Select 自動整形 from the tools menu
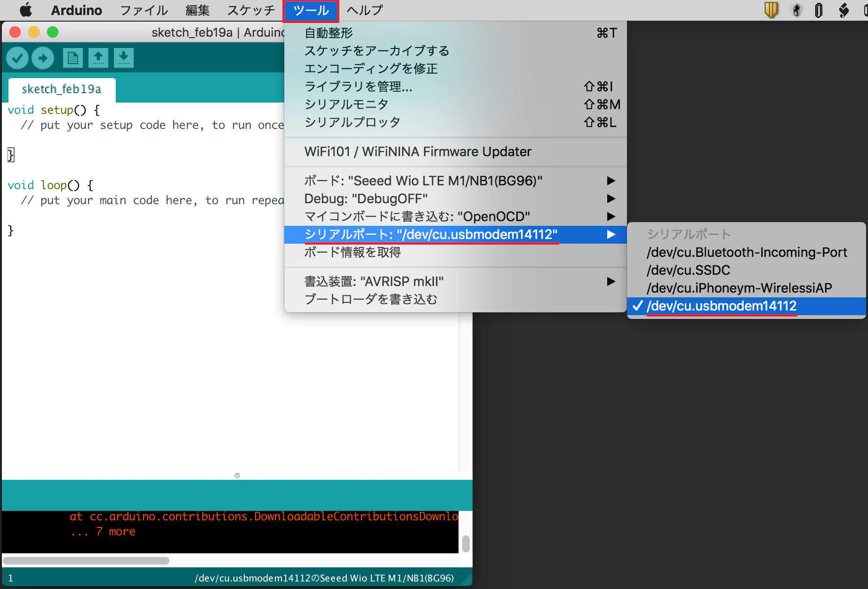 [x=455, y=33]
